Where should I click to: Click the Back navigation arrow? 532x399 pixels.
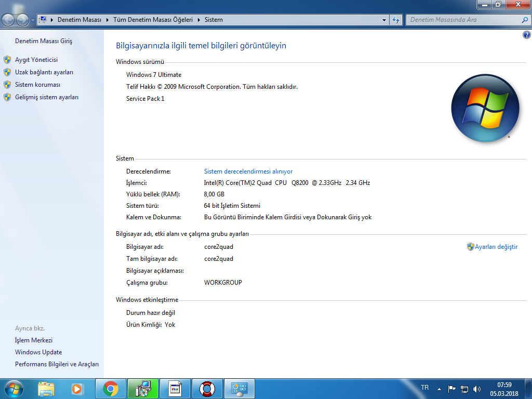pos(8,20)
